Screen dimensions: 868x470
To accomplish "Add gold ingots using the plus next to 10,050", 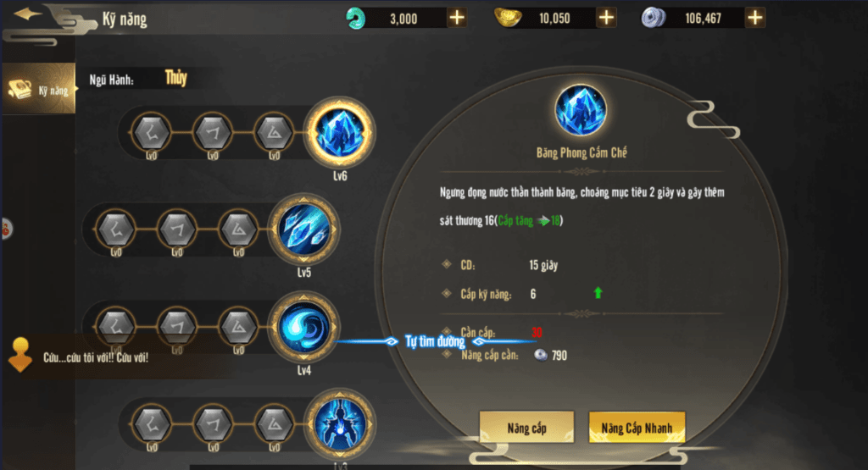I will pos(606,18).
